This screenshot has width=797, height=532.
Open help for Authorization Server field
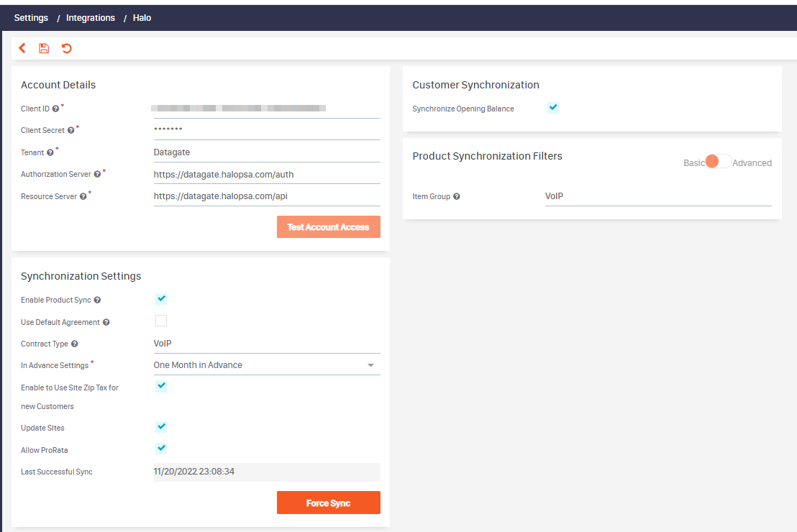coord(97,174)
